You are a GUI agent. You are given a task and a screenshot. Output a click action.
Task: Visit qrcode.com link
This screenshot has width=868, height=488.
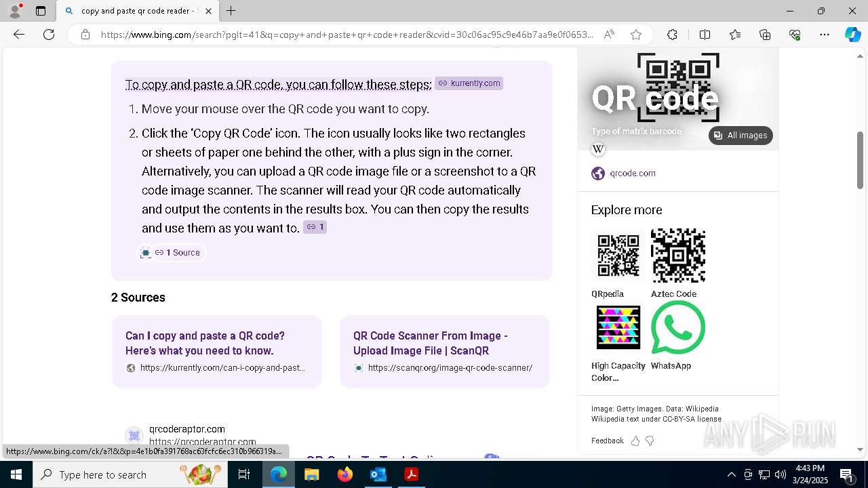pos(633,174)
